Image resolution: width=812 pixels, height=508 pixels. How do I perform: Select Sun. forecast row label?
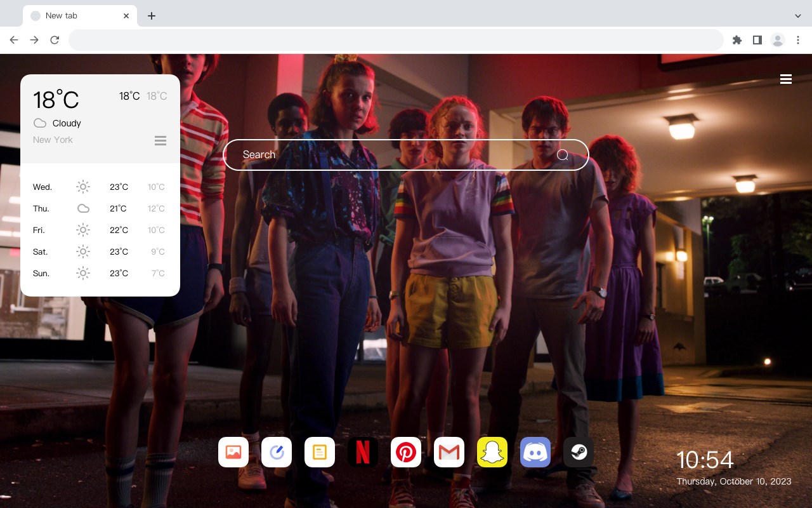pyautogui.click(x=41, y=274)
